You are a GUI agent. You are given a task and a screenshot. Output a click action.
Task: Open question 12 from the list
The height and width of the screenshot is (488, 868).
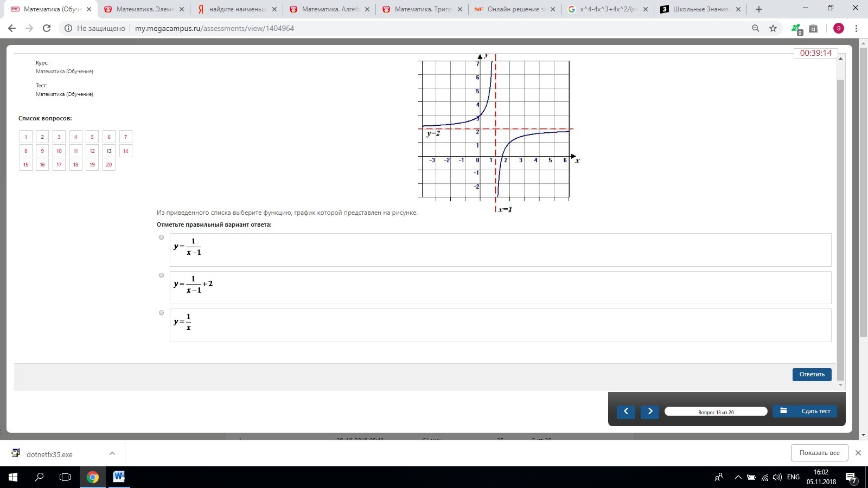[92, 151]
